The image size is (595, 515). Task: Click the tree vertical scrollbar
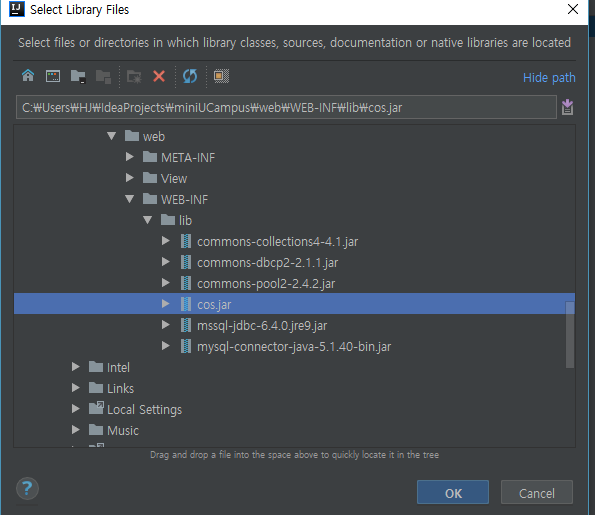570,335
